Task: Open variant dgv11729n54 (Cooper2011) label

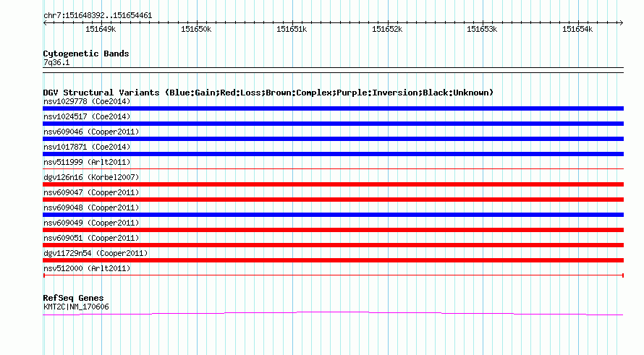Action: (x=96, y=253)
